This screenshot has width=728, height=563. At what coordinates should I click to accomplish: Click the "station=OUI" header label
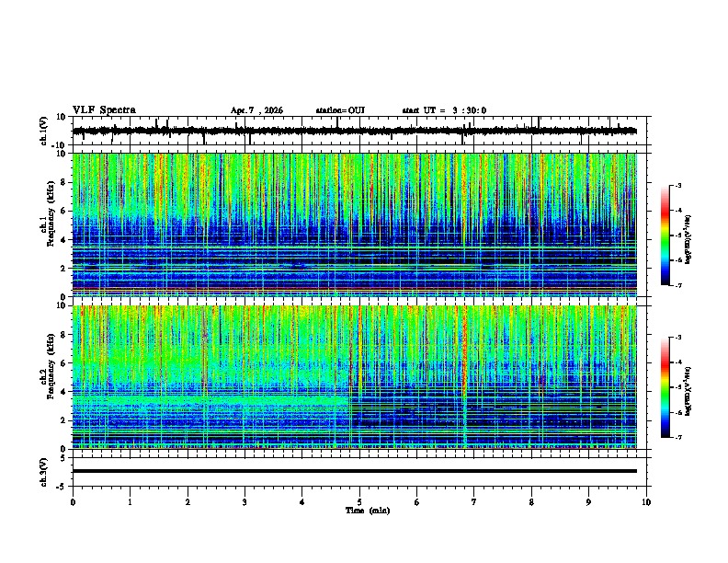point(340,110)
